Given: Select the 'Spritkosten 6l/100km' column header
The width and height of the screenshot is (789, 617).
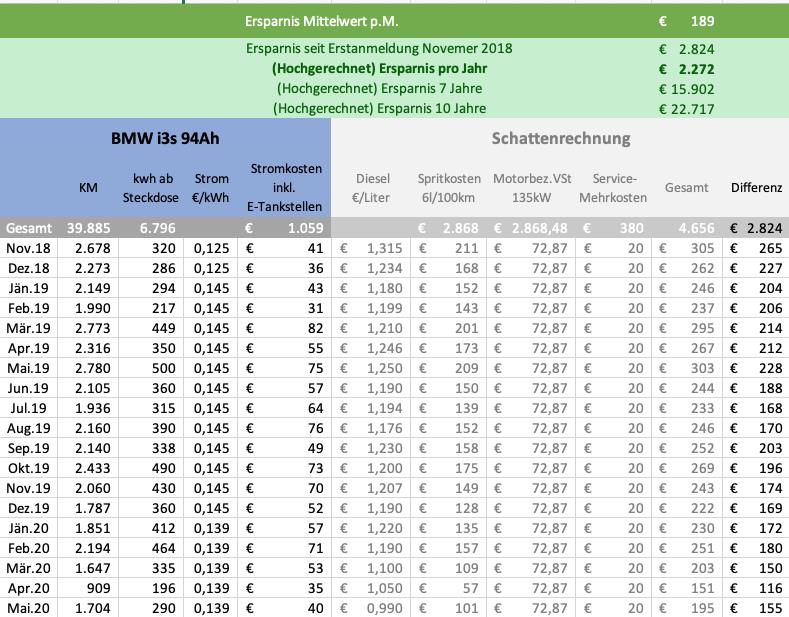Looking at the screenshot, I should pos(449,188).
